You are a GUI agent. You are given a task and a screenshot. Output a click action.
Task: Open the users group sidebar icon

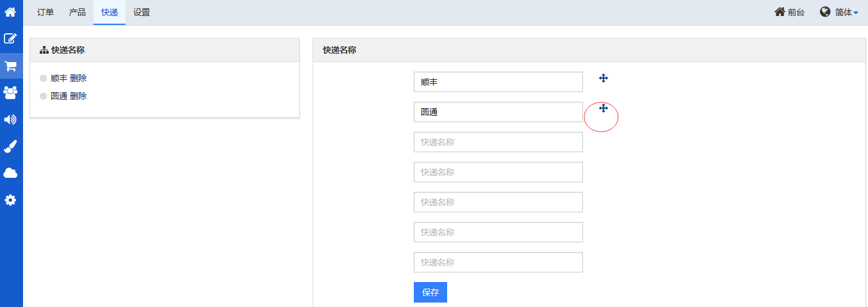pos(10,93)
